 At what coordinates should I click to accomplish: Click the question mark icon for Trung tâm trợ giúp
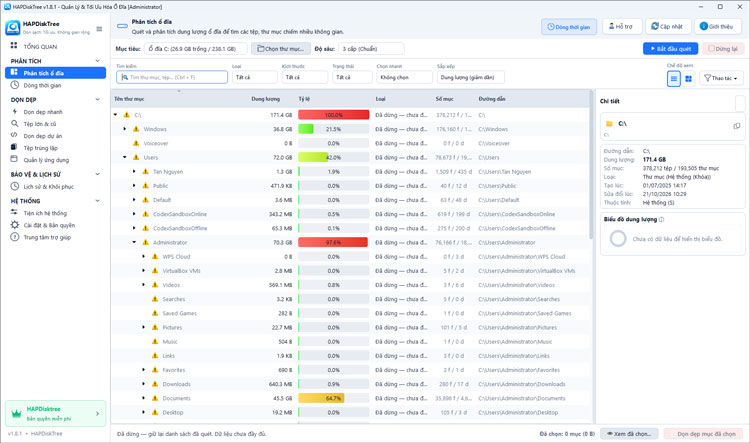14,237
